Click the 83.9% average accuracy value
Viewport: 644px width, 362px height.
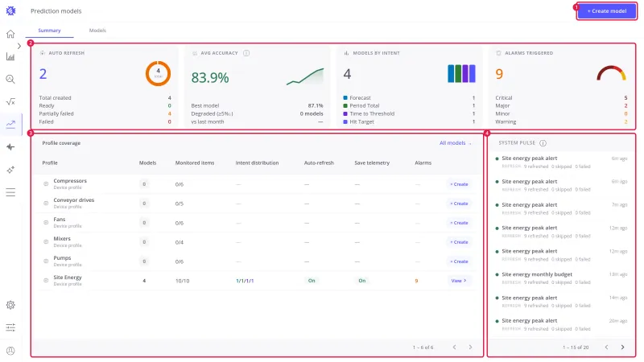210,77
